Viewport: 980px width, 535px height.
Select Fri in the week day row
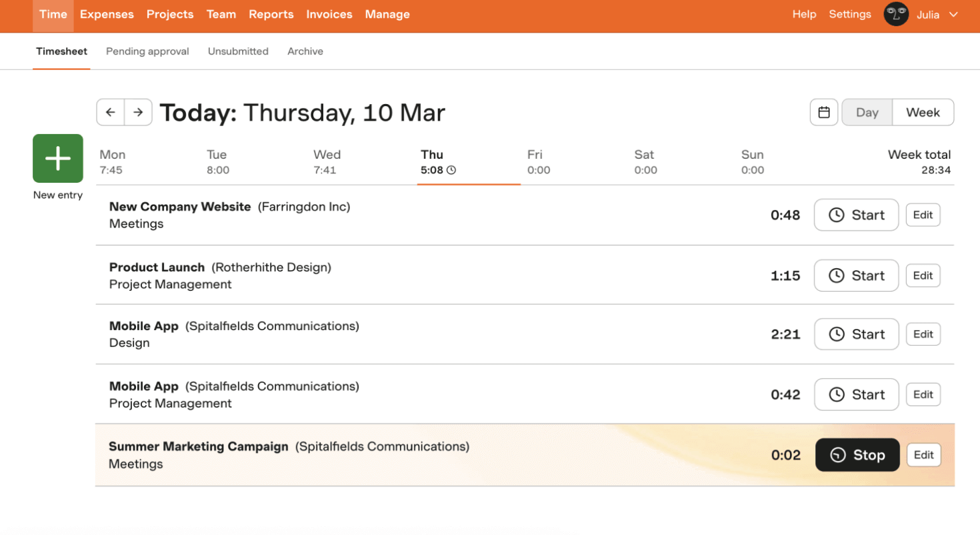click(x=538, y=161)
